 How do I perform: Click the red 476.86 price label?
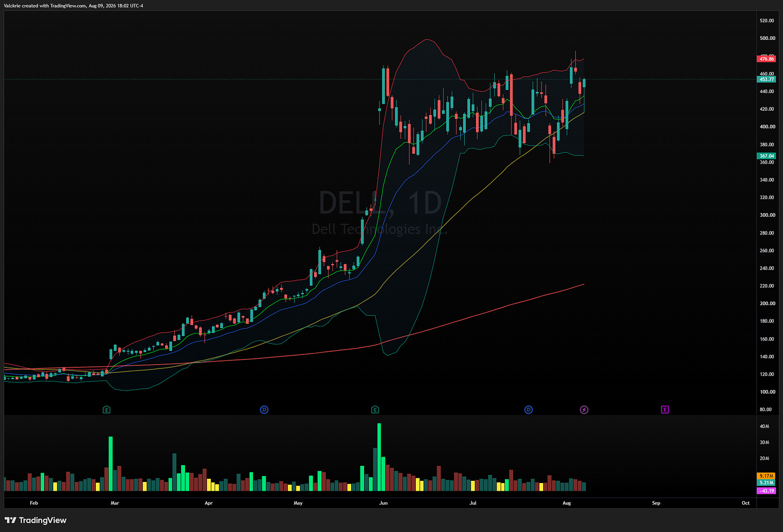coord(766,59)
